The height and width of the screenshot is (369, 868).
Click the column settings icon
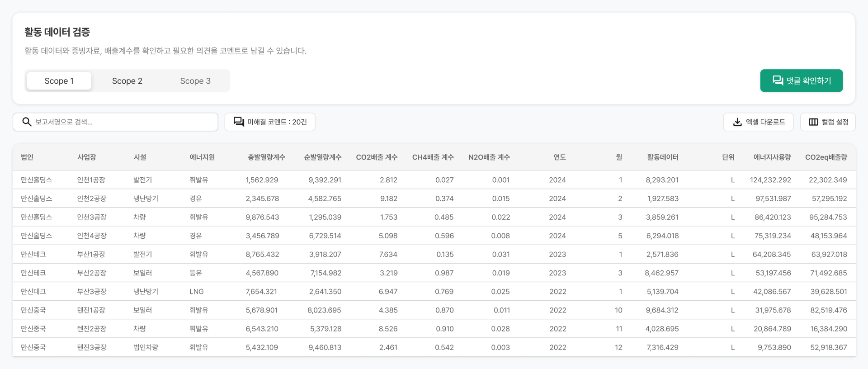click(813, 122)
